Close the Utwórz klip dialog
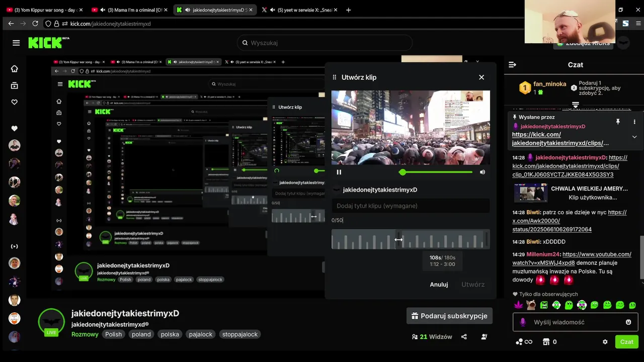 (481, 77)
